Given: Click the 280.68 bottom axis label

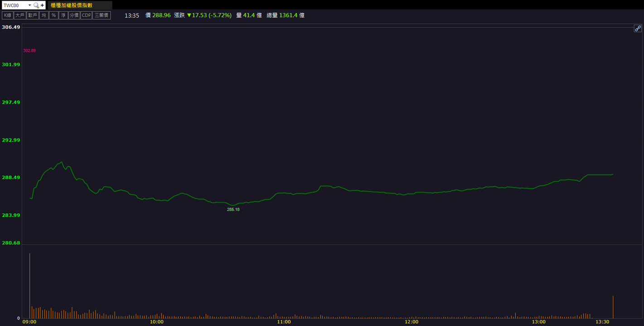Looking at the screenshot, I should click(x=11, y=243).
